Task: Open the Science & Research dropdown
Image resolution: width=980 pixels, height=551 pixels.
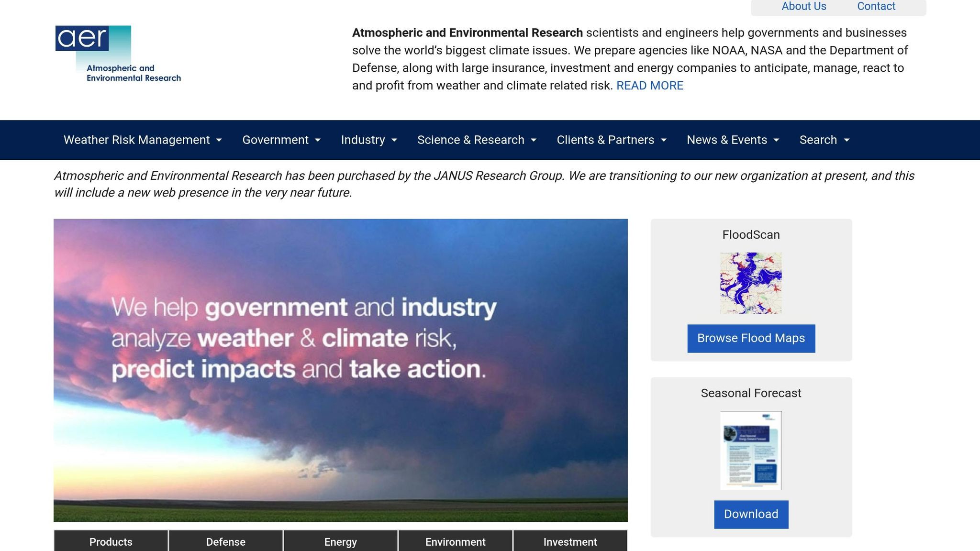Action: point(477,140)
